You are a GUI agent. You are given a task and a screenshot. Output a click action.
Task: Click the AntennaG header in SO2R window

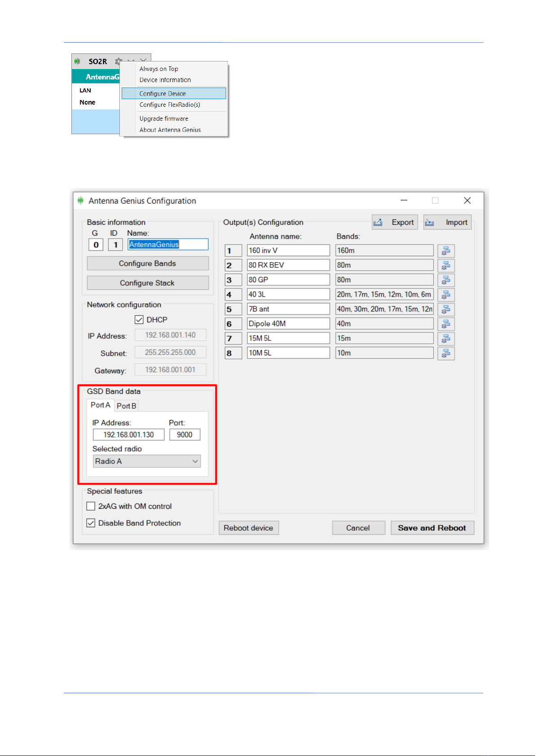pos(96,77)
